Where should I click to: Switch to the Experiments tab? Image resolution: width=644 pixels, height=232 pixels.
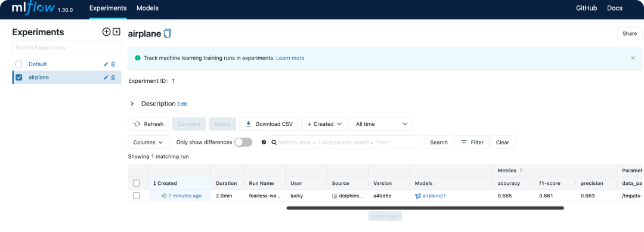click(x=108, y=8)
